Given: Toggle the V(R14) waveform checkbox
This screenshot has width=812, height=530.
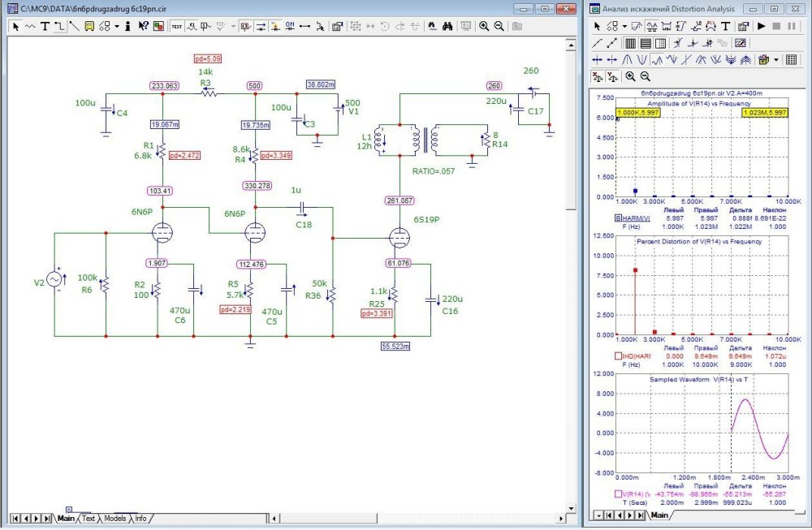Looking at the screenshot, I should [x=619, y=493].
